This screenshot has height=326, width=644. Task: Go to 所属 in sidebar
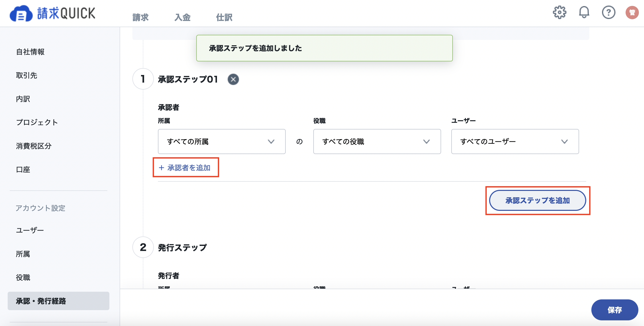coord(23,254)
